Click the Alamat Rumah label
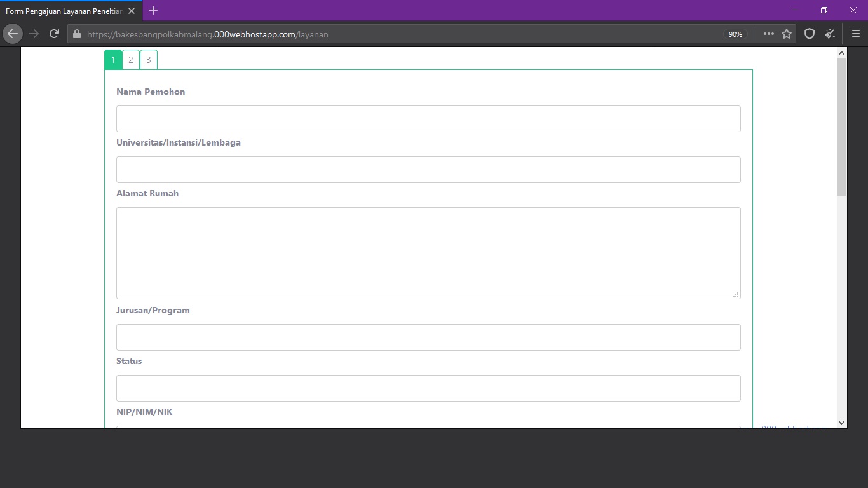The height and width of the screenshot is (488, 868). pyautogui.click(x=147, y=193)
